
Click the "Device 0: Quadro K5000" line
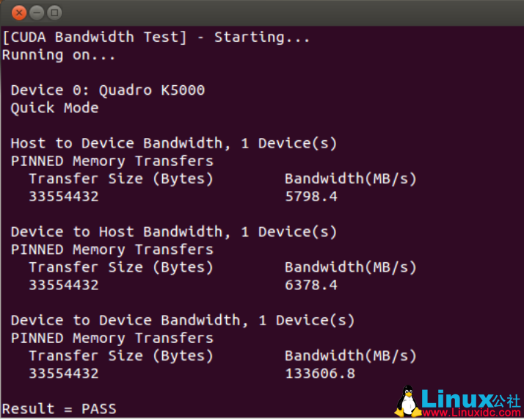tap(107, 90)
